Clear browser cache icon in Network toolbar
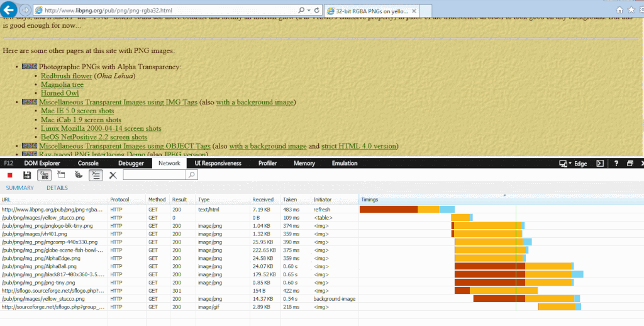The image size is (644, 326). coord(61,175)
